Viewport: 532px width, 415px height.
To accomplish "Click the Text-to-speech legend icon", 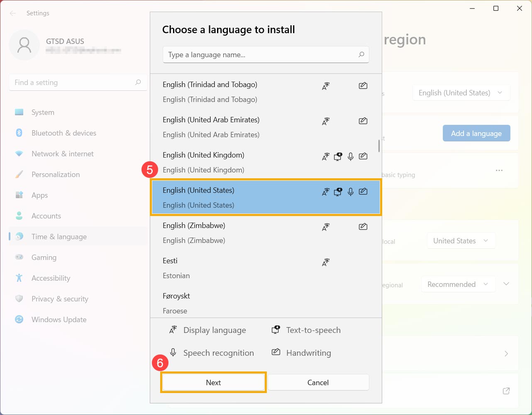I will [276, 330].
